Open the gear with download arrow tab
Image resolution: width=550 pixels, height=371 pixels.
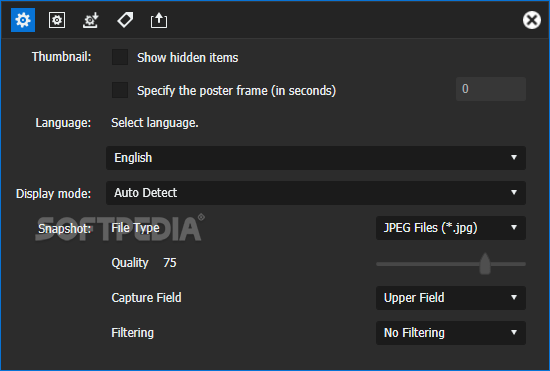pos(91,20)
